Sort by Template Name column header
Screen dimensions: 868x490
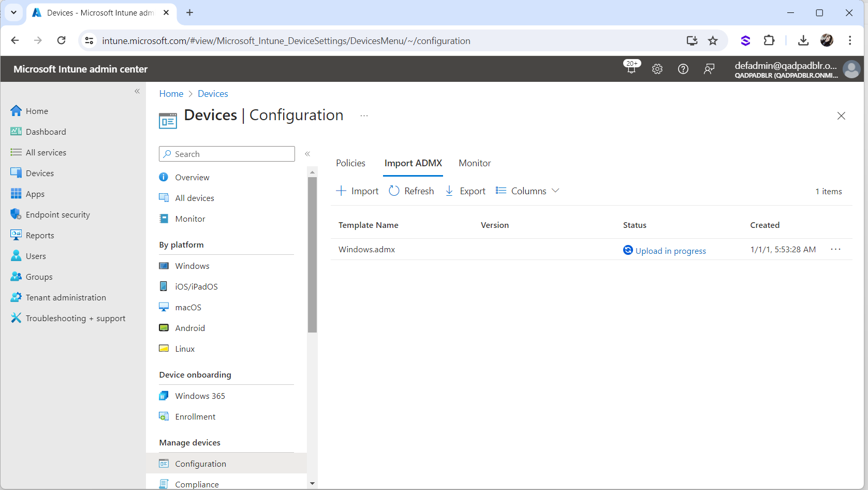(369, 225)
